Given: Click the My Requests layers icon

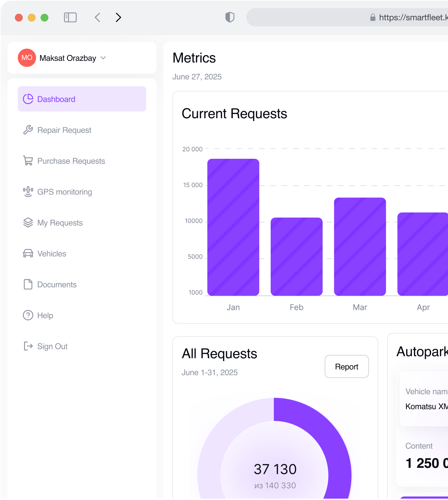Looking at the screenshot, I should [x=28, y=223].
